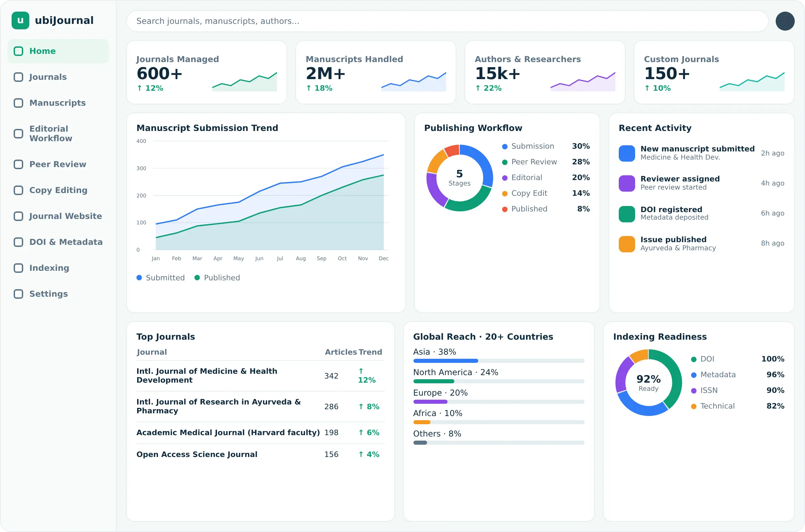Image resolution: width=805 pixels, height=532 pixels.
Task: Click the Settings sidebar icon
Action: [x=18, y=294]
